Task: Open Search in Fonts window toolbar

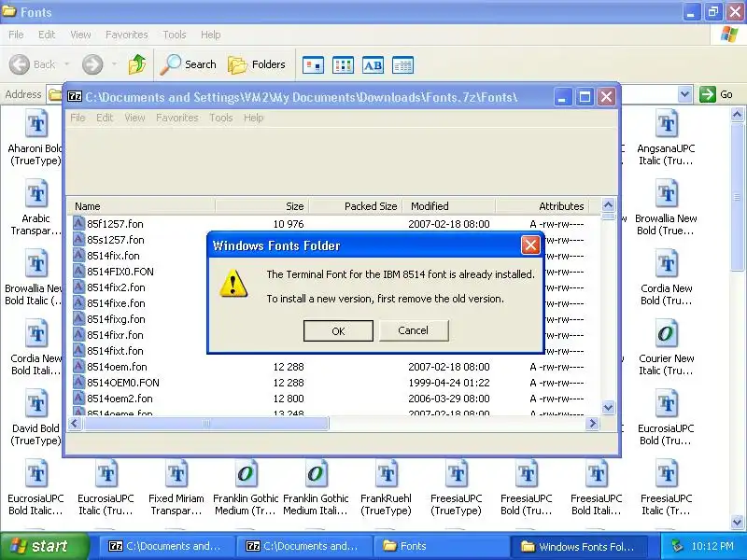Action: pos(189,64)
